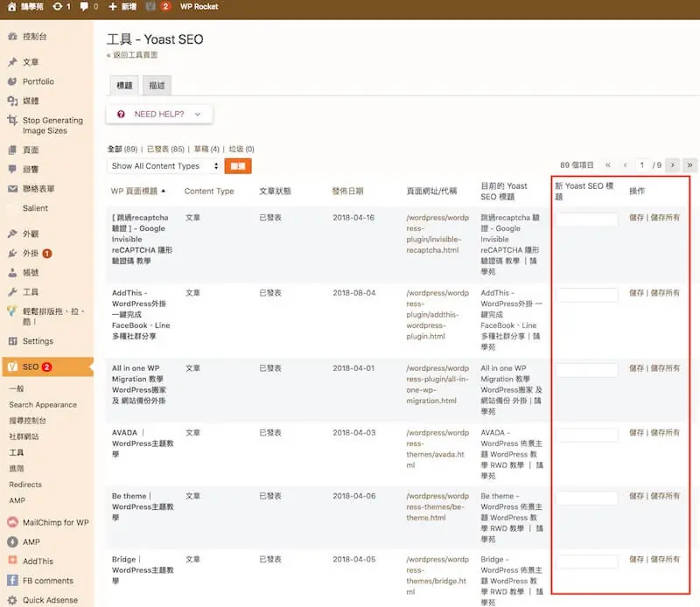The width and height of the screenshot is (700, 607).
Task: Open Stop Generating Image Sizes crop icon
Action: [12, 120]
